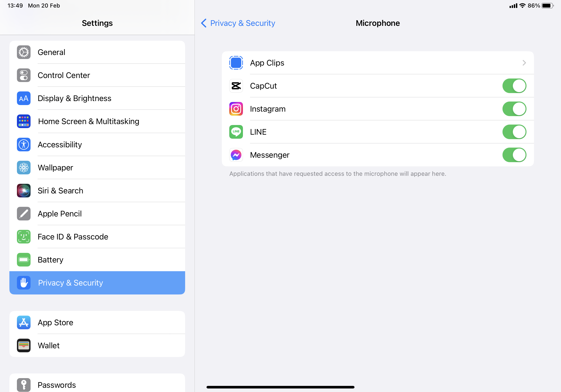The width and height of the screenshot is (561, 392).
Task: Tap the Instagram app icon
Action: tap(236, 109)
